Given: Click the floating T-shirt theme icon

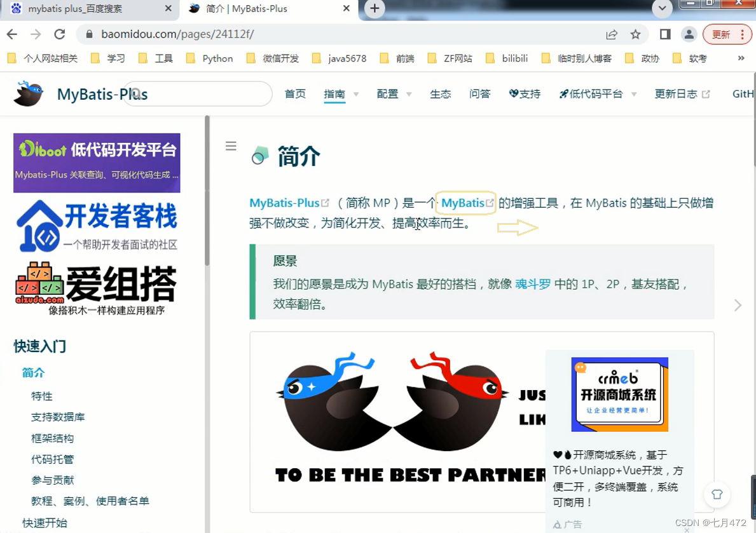Looking at the screenshot, I should pyautogui.click(x=717, y=494).
